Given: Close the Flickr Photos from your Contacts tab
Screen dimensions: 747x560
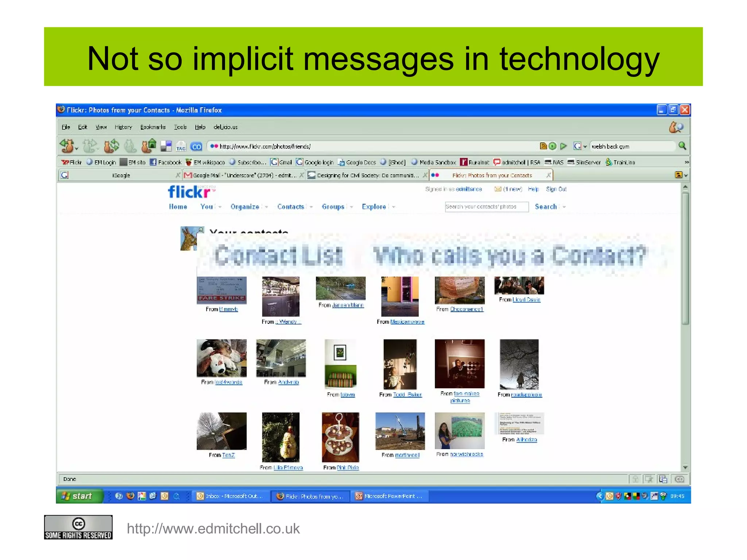Looking at the screenshot, I should click(x=548, y=175).
